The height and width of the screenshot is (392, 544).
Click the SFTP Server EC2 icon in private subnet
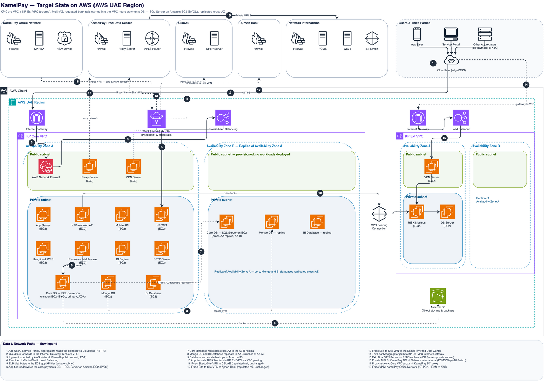click(x=162, y=249)
